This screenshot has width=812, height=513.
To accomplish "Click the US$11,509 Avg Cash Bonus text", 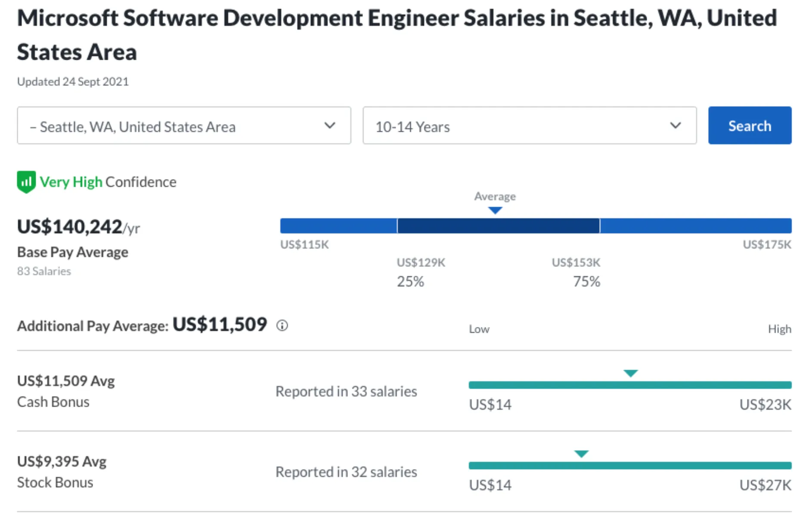I will pos(66,391).
